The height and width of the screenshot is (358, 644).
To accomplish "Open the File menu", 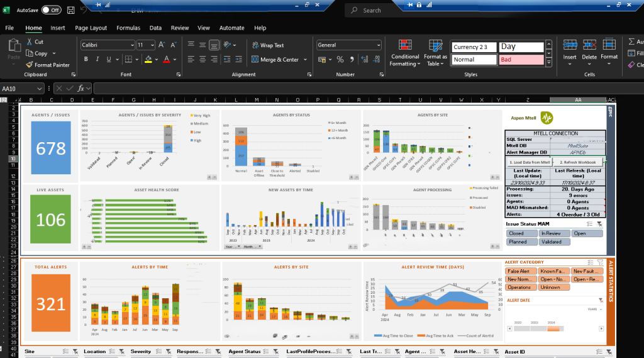I will click(9, 28).
